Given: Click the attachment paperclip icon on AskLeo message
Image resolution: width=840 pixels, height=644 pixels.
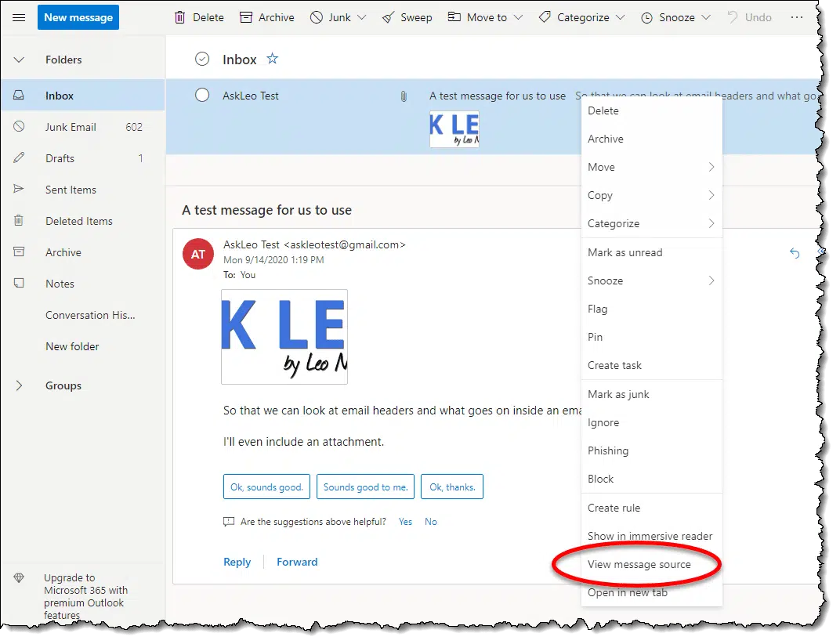Looking at the screenshot, I should pos(404,96).
